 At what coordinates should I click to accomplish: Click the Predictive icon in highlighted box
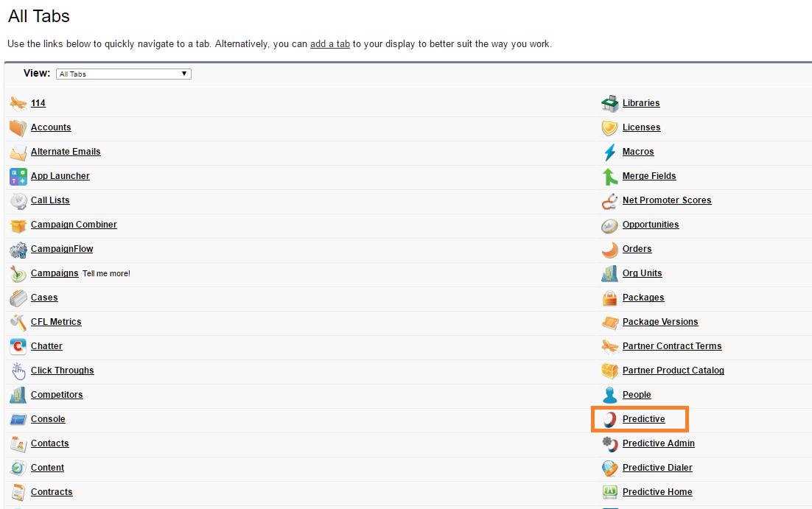pyautogui.click(x=609, y=419)
